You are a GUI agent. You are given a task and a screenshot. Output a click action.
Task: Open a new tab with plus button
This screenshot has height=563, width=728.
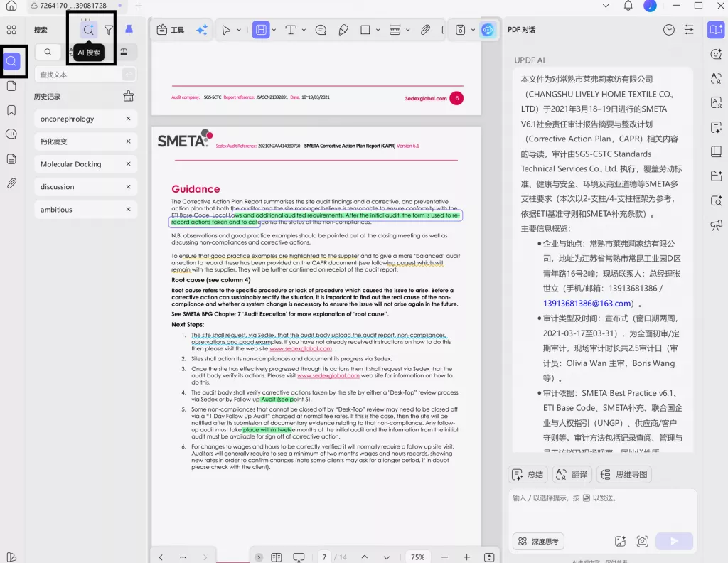[139, 6]
